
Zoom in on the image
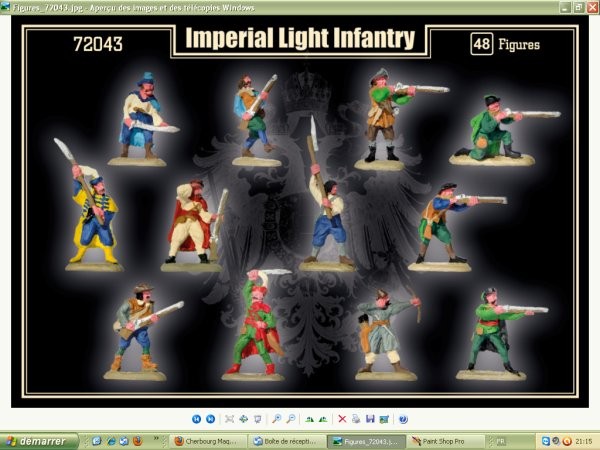(x=277, y=419)
